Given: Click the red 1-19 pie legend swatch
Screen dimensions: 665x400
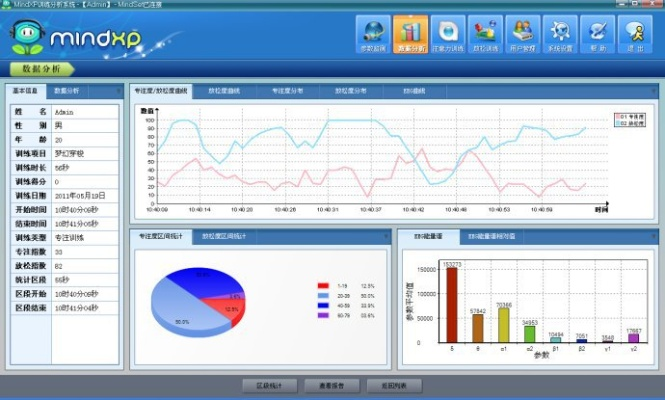Looking at the screenshot, I should coord(324,284).
